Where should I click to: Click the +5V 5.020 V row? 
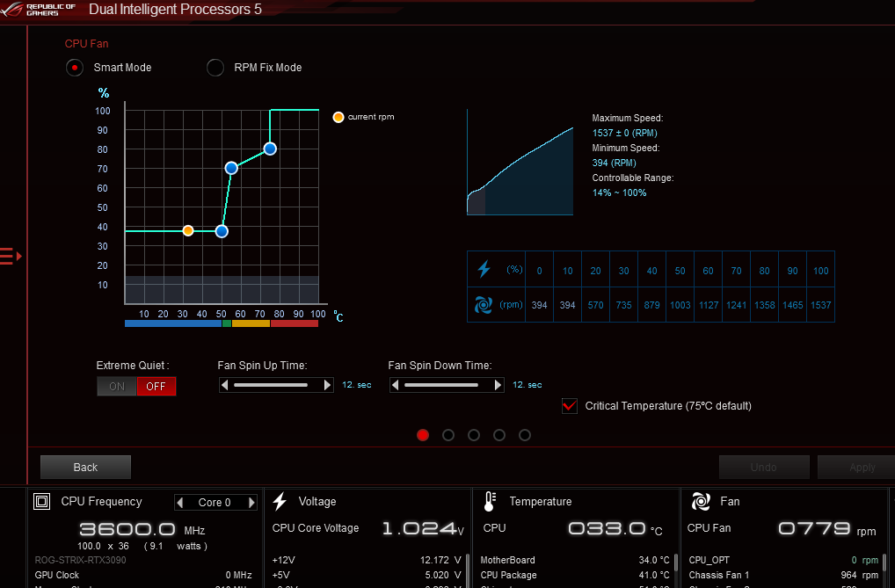click(367, 575)
